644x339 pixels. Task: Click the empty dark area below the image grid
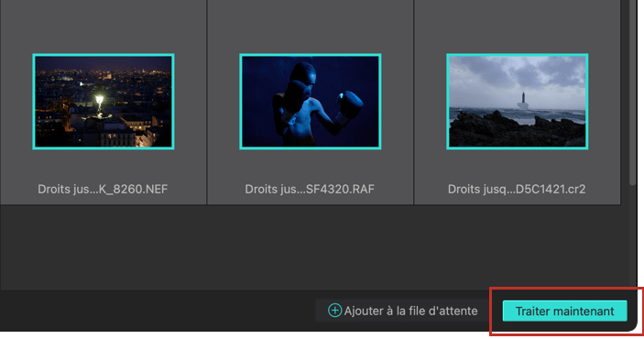pos(312,246)
